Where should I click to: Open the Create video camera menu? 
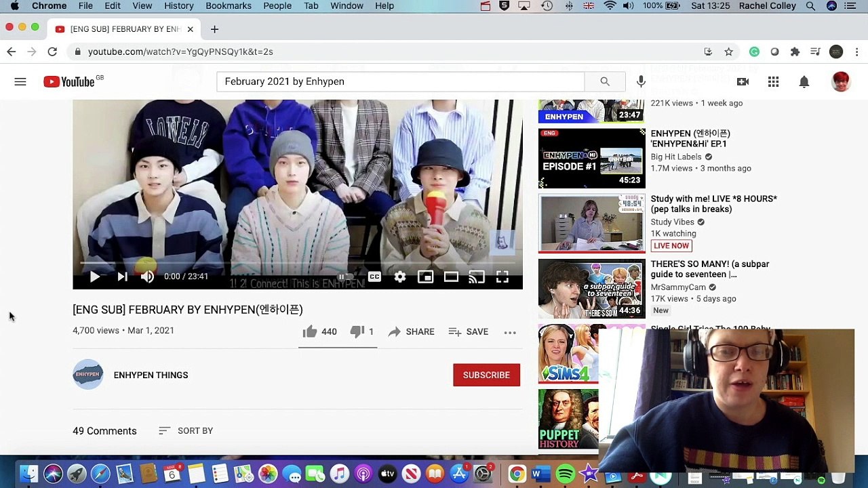point(743,81)
